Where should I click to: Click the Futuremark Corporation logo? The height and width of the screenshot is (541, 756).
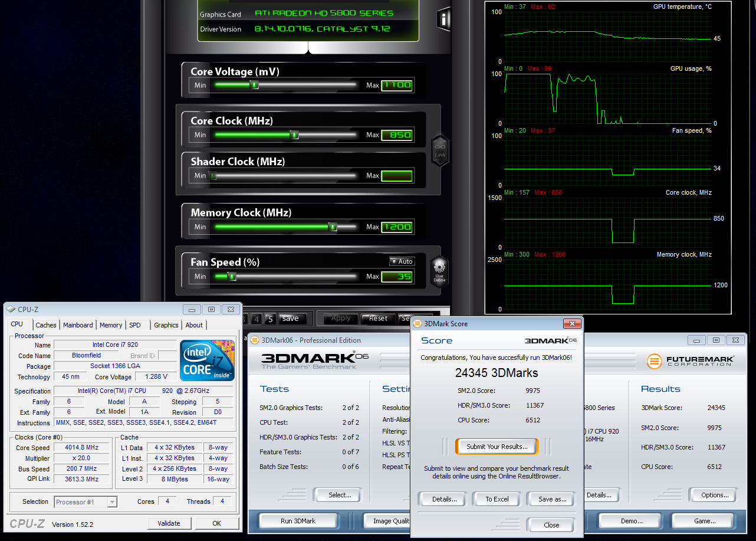(691, 360)
